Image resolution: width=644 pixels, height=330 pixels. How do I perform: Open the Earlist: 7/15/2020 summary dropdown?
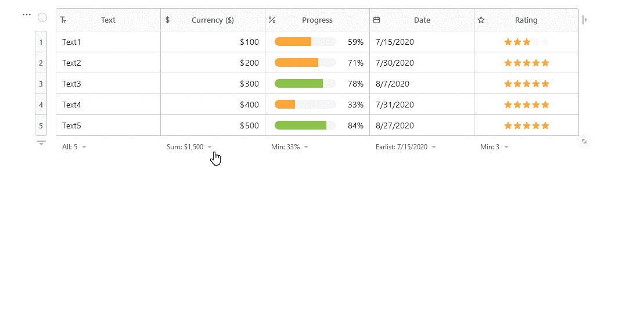click(x=406, y=147)
